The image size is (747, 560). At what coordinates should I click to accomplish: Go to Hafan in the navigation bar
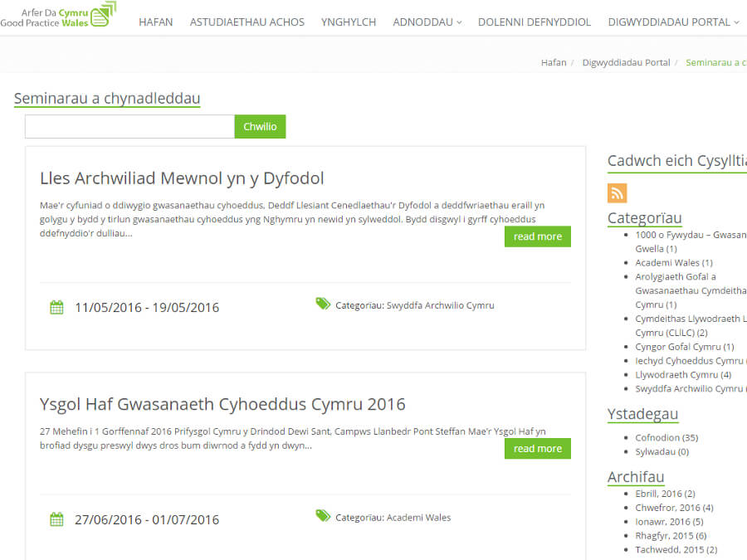coord(156,22)
